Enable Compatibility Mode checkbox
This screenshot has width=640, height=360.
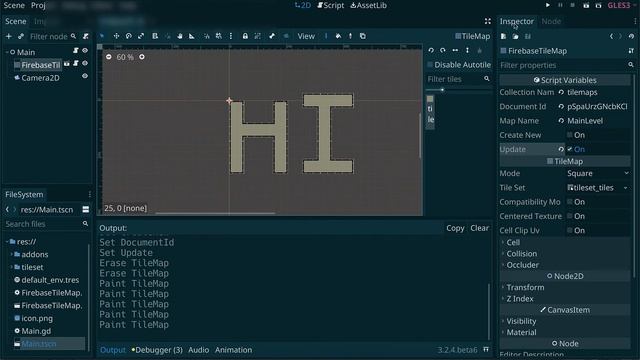(x=570, y=202)
